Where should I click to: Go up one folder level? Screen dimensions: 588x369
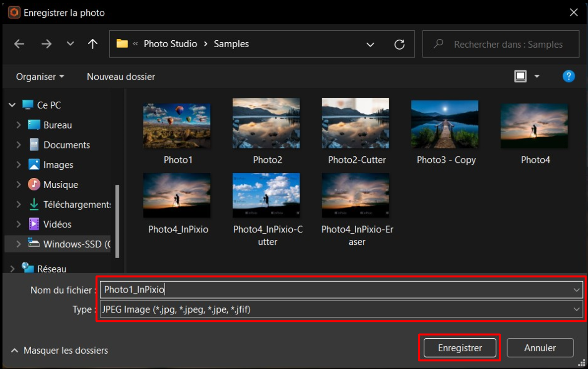(x=93, y=44)
